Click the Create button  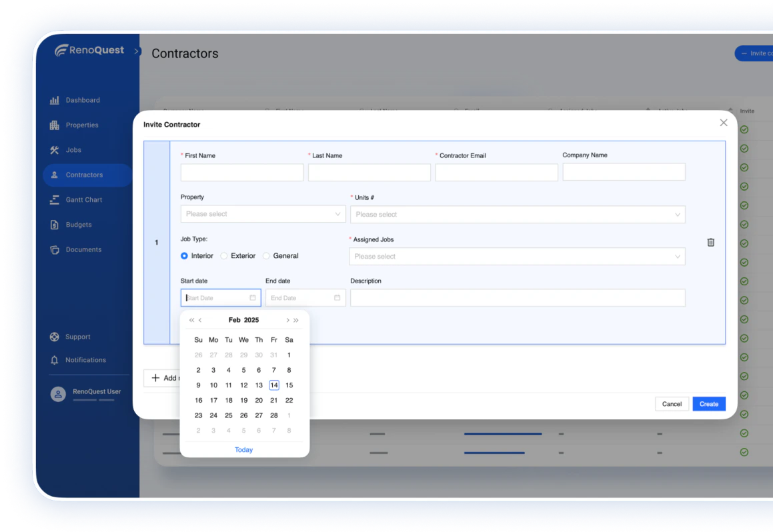coord(709,404)
